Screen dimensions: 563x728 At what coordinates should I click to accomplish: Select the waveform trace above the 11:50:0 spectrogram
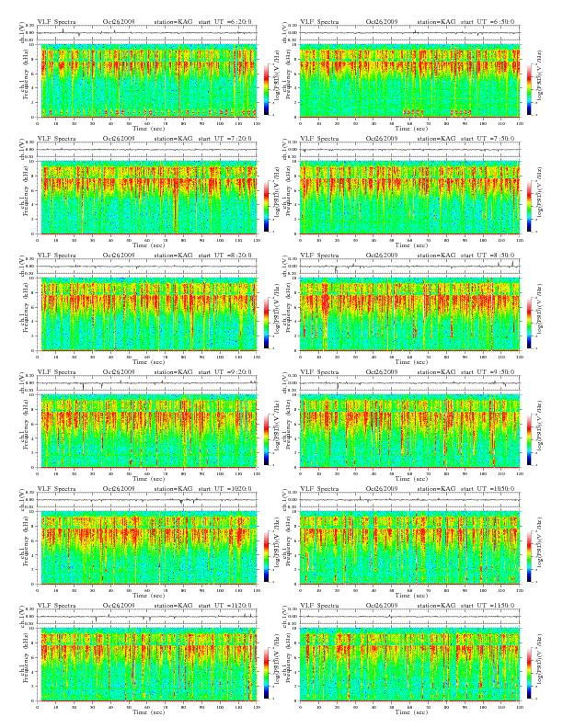pyautogui.click(x=409, y=617)
